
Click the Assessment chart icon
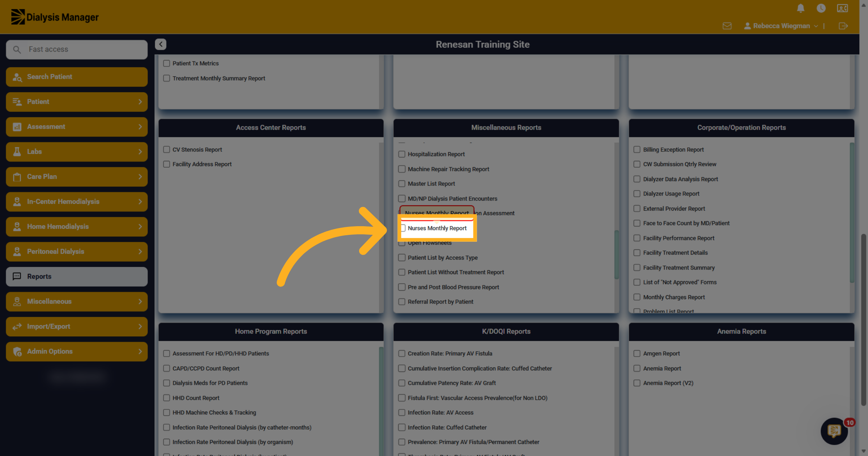pyautogui.click(x=17, y=127)
